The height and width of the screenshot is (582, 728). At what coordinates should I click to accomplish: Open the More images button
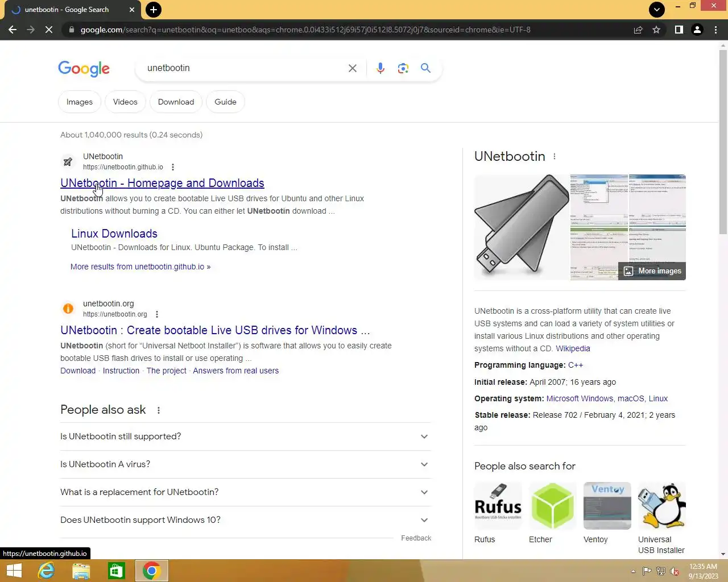[652, 271]
